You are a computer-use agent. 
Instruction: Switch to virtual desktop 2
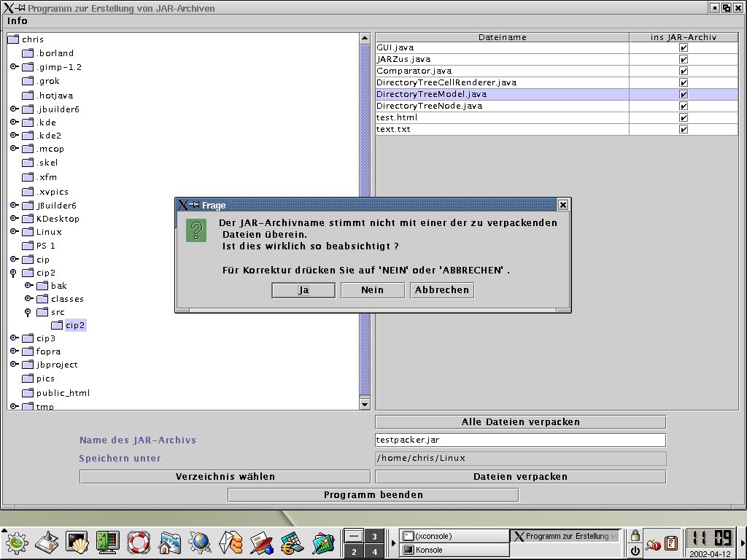click(x=354, y=552)
